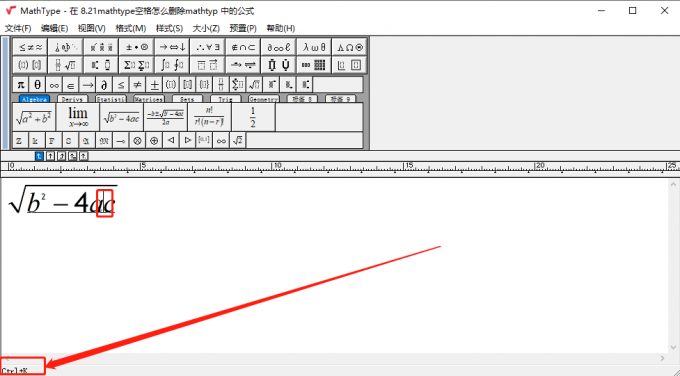The image size is (680, 376).
Task: Insert the less-than-or-equal symbol in small bar
Action: tap(121, 84)
